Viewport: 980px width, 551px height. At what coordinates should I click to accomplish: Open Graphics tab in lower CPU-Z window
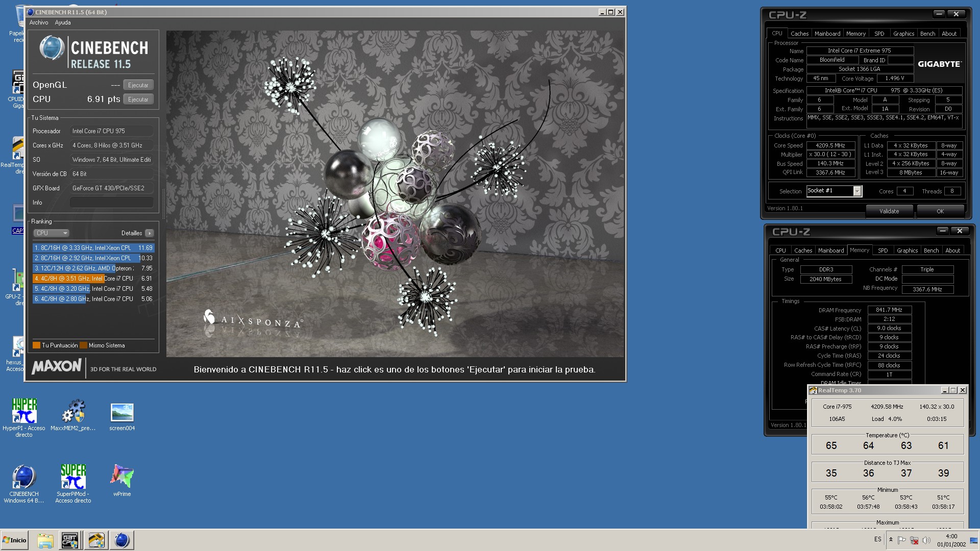(908, 251)
